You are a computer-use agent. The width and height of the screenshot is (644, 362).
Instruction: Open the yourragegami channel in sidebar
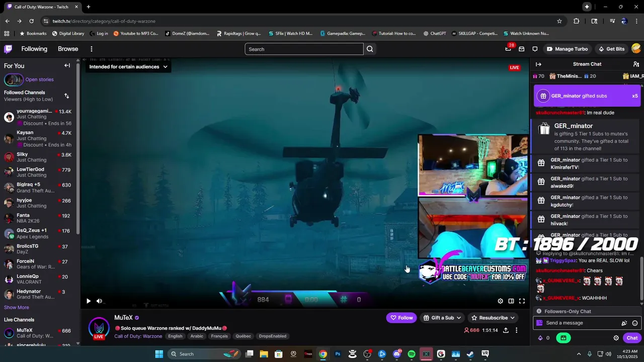coord(38,117)
